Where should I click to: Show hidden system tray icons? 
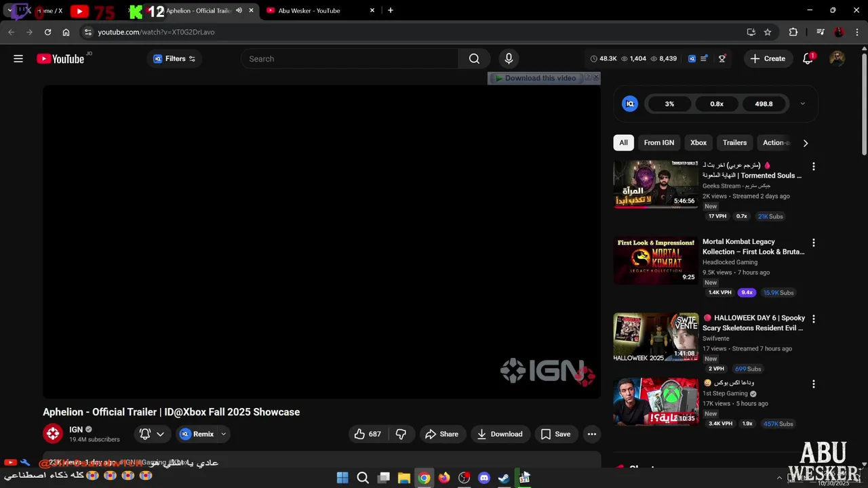[778, 478]
